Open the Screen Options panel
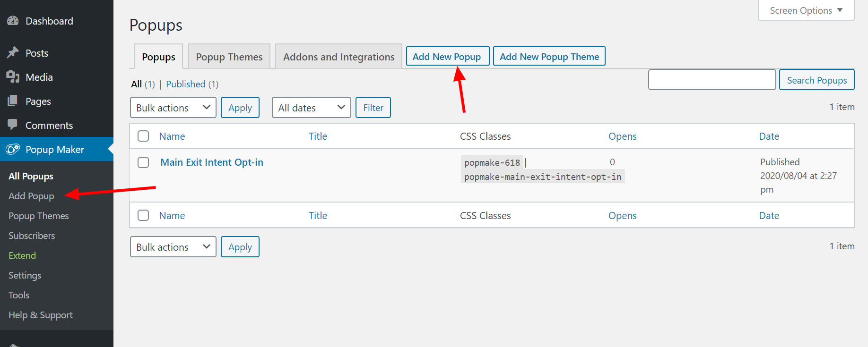The height and width of the screenshot is (347, 868). [805, 10]
